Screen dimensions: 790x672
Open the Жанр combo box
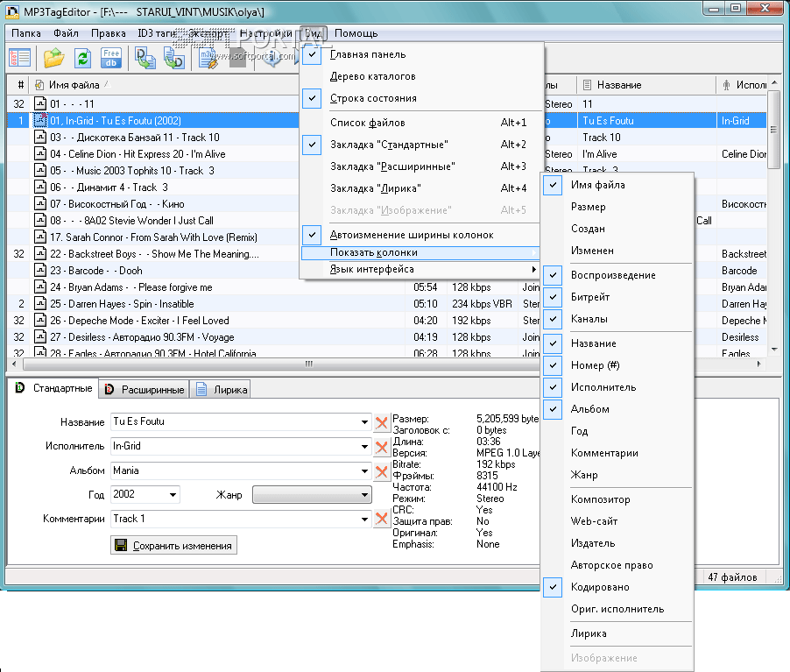click(x=312, y=494)
